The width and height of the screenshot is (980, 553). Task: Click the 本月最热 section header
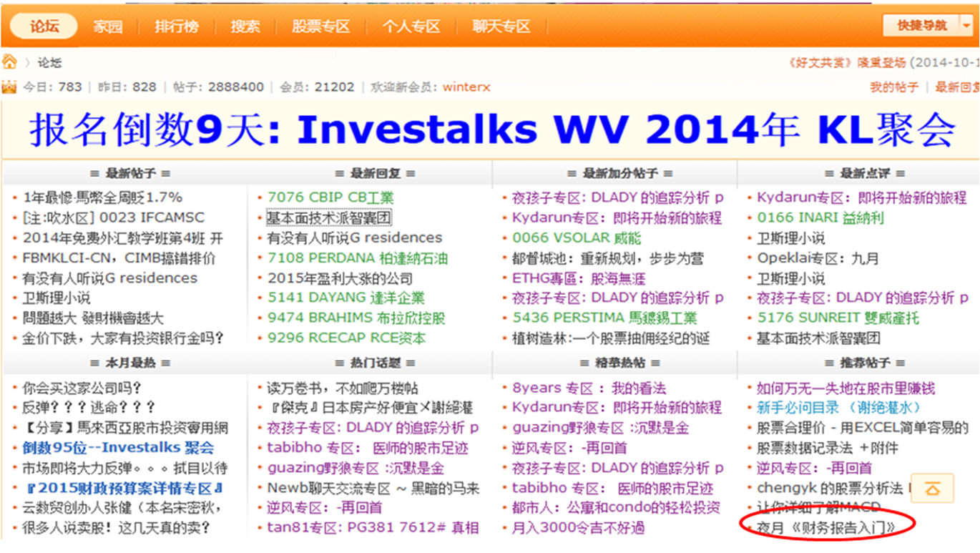point(130,363)
